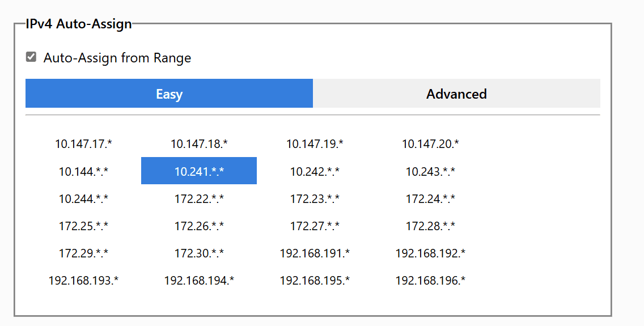Toggle the Auto-Assign from Range checkbox

(x=32, y=57)
